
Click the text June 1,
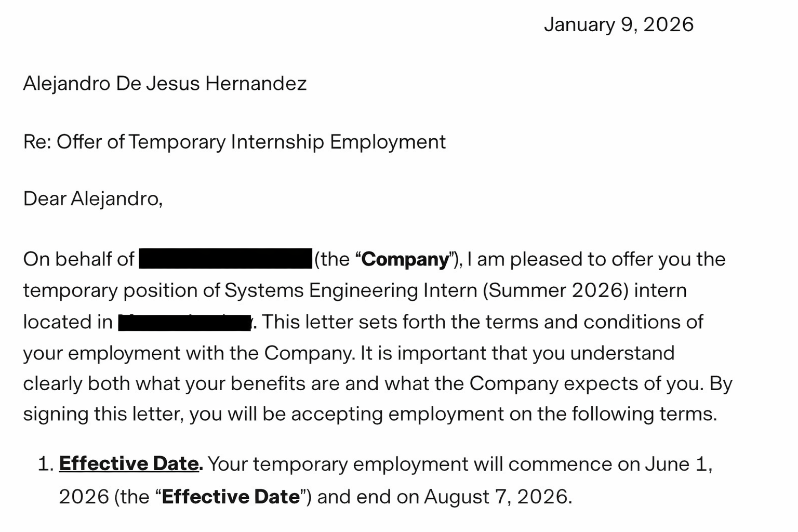tap(678, 464)
